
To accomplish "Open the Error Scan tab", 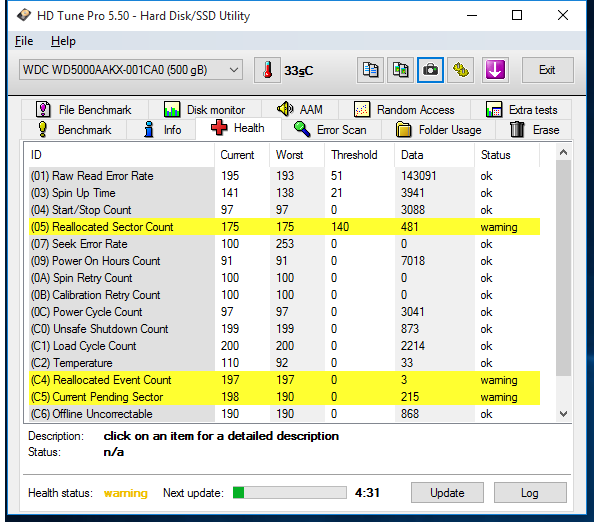I will click(x=331, y=130).
